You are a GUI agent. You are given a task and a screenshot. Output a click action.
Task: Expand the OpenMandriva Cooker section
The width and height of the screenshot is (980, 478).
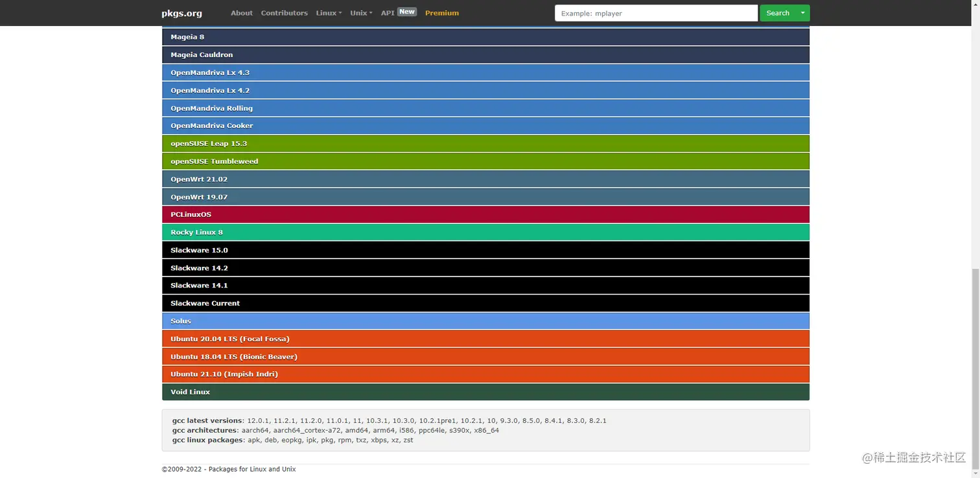click(485, 126)
